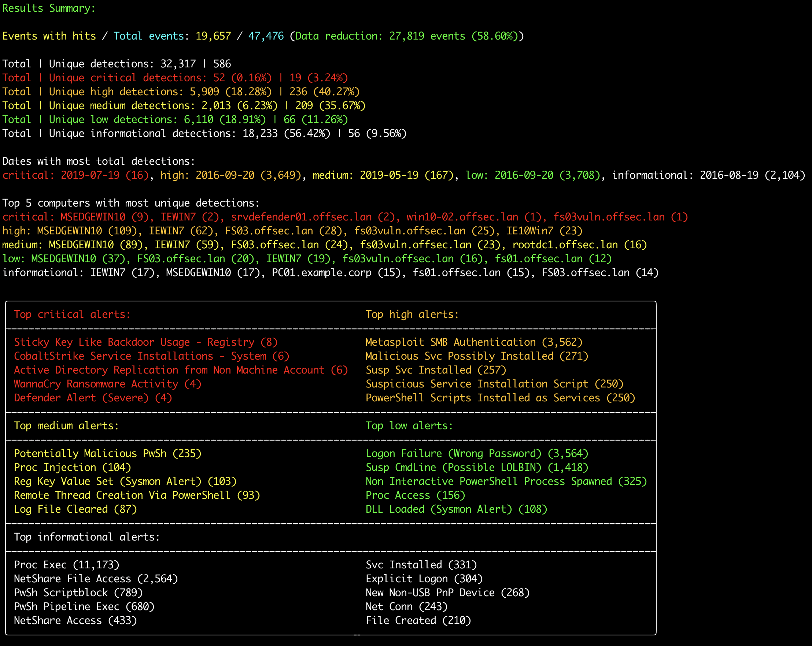Select the Metasploit SMB Authentication alert
The image size is (812, 646).
tap(474, 342)
